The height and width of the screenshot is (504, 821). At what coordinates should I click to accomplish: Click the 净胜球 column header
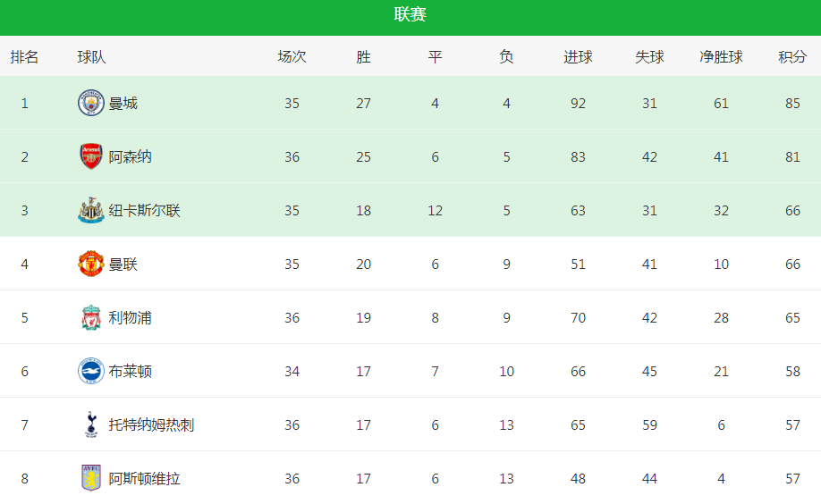tap(721, 56)
